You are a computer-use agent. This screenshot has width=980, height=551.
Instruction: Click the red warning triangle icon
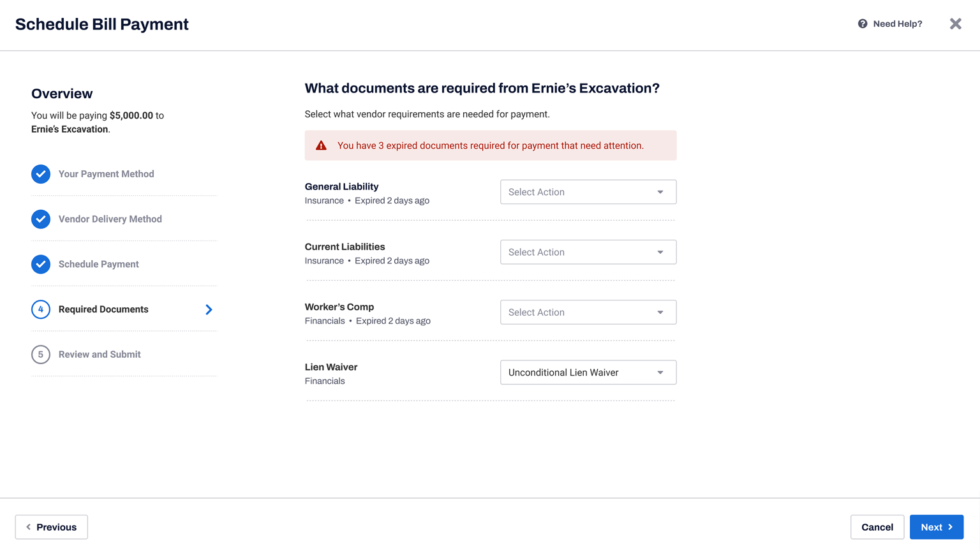(x=322, y=145)
